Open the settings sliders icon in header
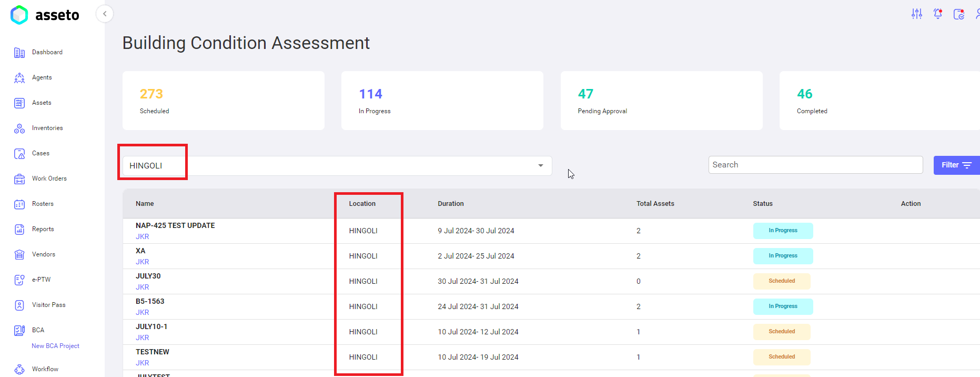This screenshot has height=377, width=980. tap(917, 14)
